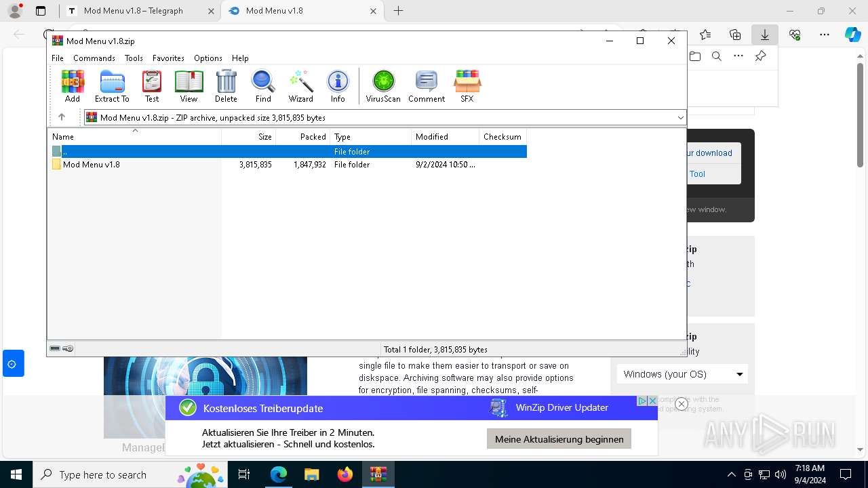The image size is (868, 488).
Task: Click Meine Aktualisierung beginnen ad button
Action: point(559,439)
